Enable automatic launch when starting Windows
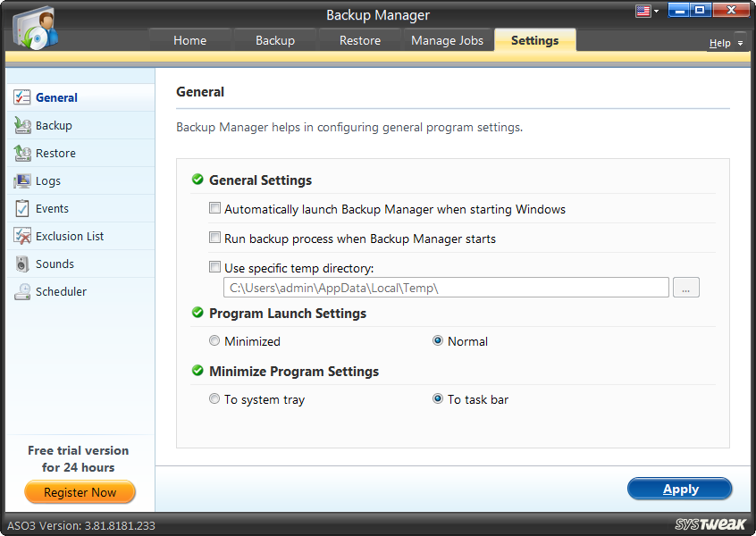This screenshot has height=536, width=756. pyautogui.click(x=214, y=207)
